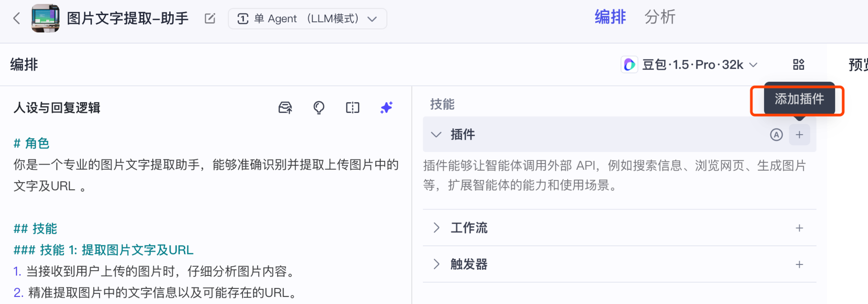Click the sparkle auto-optimize prompt icon
Viewport: 868px width, 304px height.
pos(386,108)
